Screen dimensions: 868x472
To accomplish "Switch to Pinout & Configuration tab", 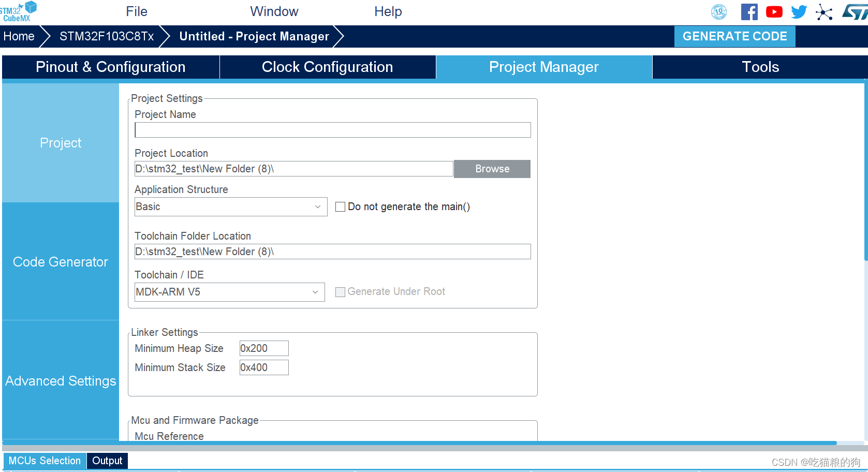I will (111, 67).
